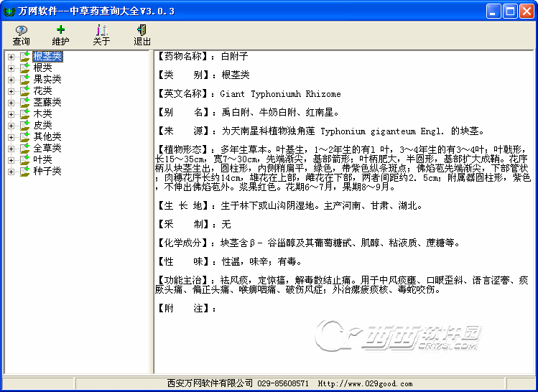Click the 维护 toolbar label
This screenshot has height=392, width=538.
pos(61,42)
